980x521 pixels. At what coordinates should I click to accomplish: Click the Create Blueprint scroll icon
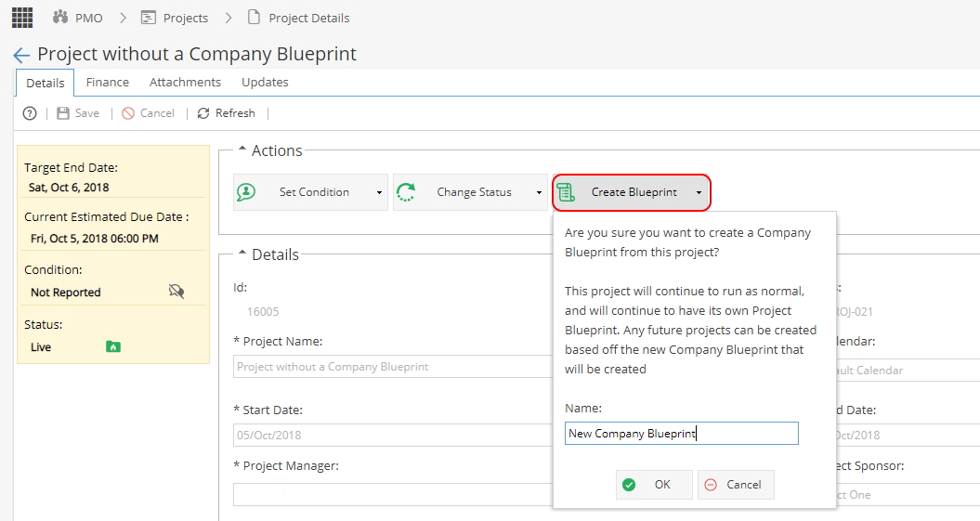pyautogui.click(x=567, y=192)
